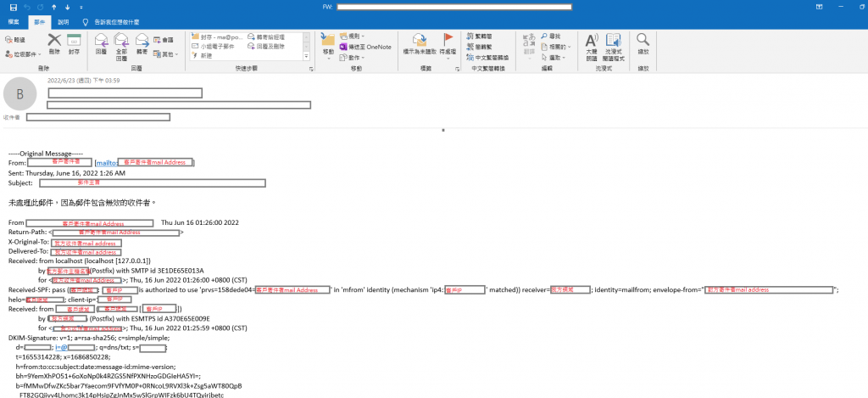Mark message as unread (標示為未讀取)

click(420, 44)
